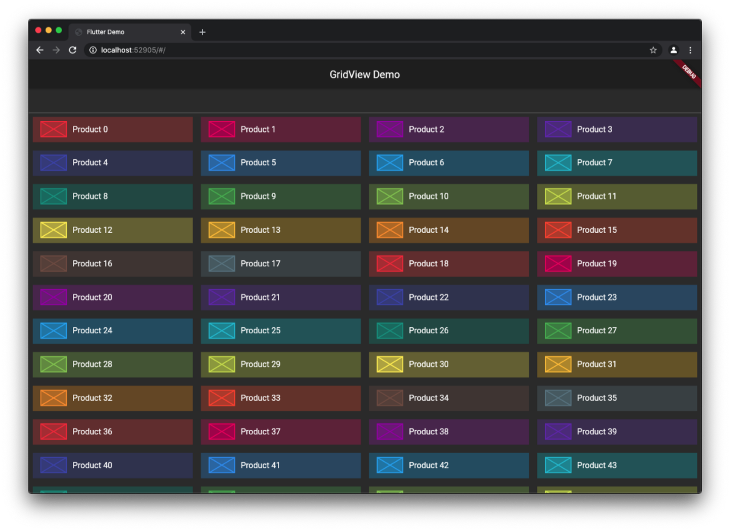Click the Product 2 placeholder image
This screenshot has width=730, height=531.
(x=390, y=129)
